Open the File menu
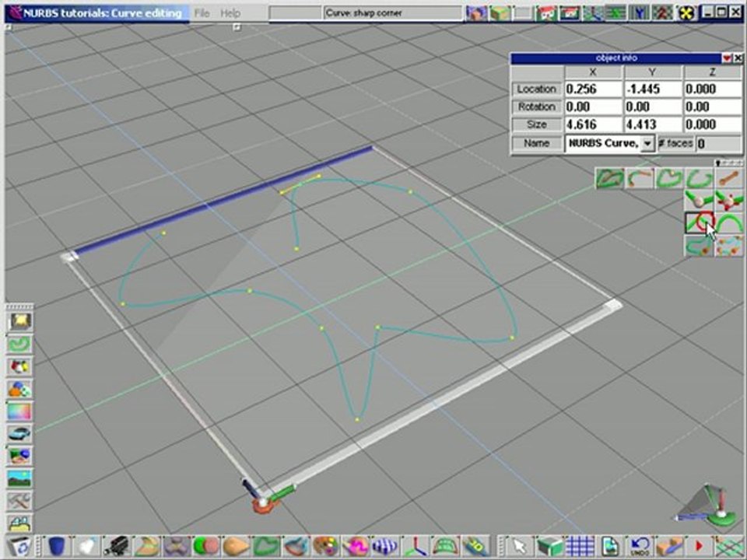The width and height of the screenshot is (747, 560). [x=202, y=13]
